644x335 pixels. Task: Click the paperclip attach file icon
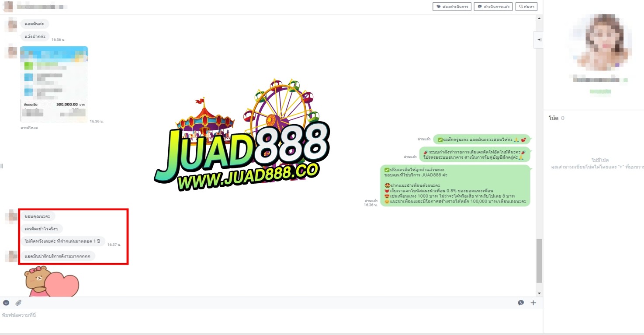click(18, 303)
